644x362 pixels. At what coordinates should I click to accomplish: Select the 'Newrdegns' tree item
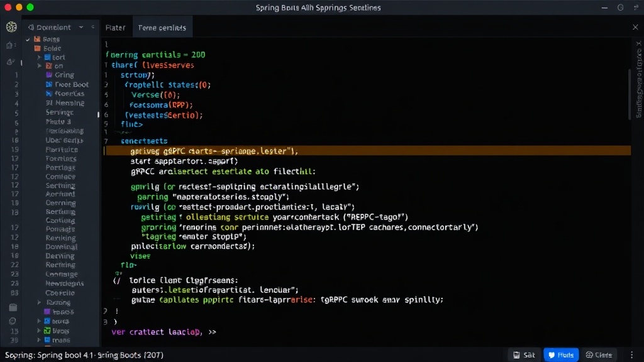point(65,283)
